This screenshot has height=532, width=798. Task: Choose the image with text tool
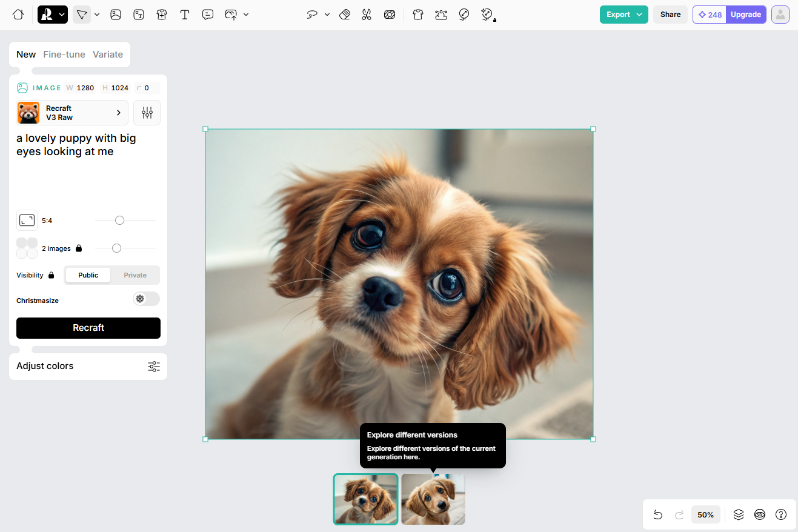(x=139, y=15)
